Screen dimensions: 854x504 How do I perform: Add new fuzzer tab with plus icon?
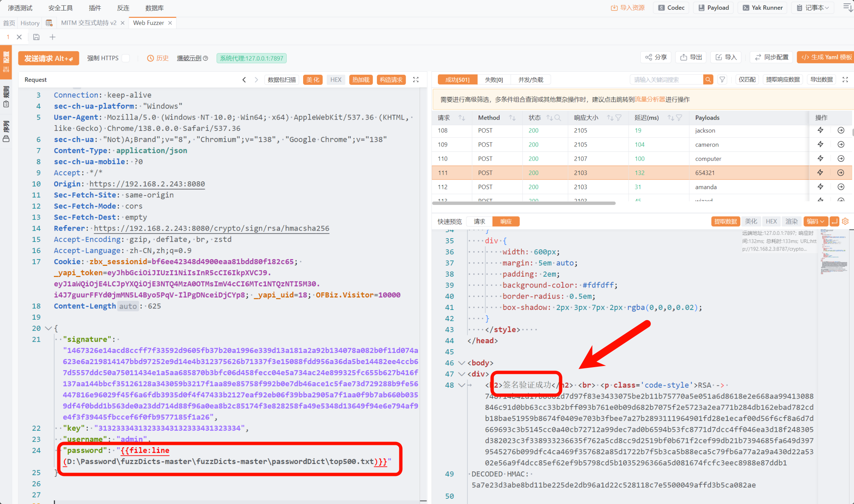[x=52, y=37]
